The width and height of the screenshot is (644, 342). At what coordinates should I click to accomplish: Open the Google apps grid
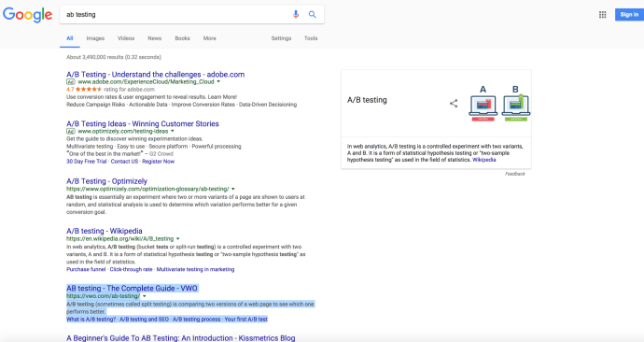tap(603, 15)
